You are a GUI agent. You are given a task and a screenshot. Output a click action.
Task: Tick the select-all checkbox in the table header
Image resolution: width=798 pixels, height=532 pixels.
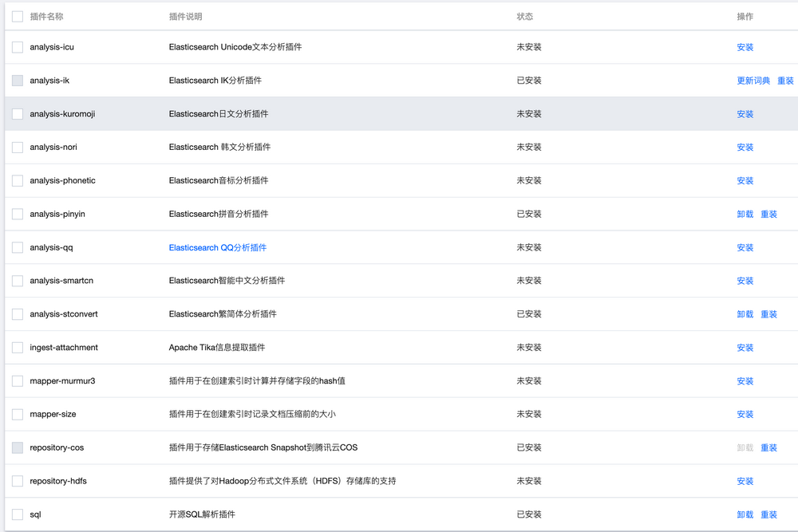(18, 17)
